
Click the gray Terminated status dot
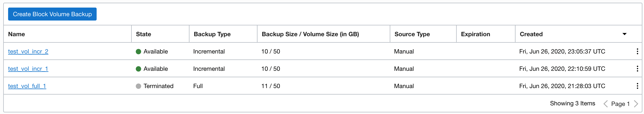[138, 86]
